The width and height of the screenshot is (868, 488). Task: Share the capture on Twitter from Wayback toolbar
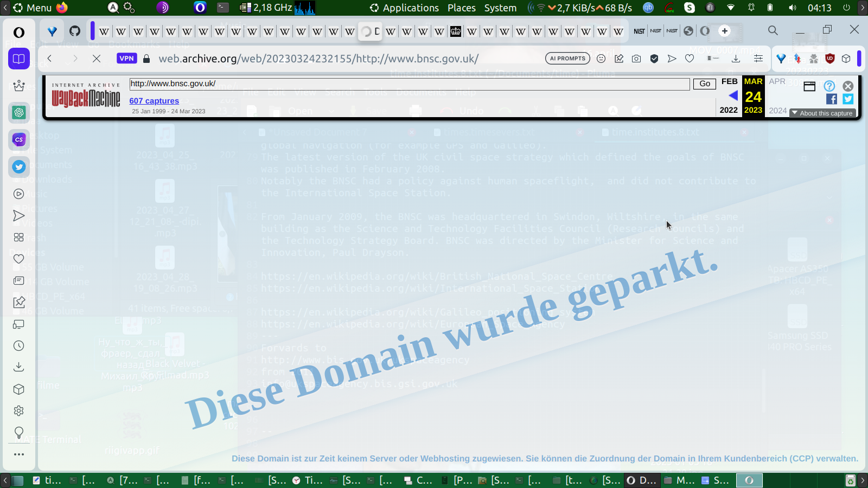[848, 99]
